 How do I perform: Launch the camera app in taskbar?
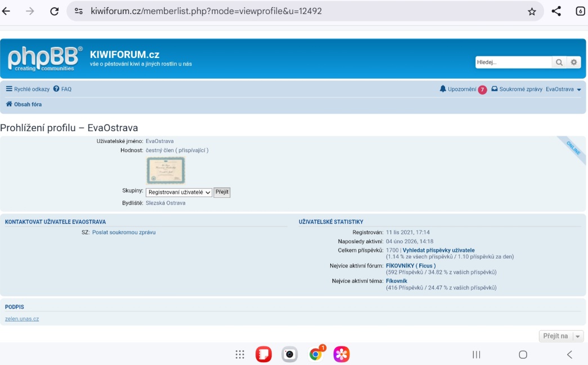pos(290,354)
